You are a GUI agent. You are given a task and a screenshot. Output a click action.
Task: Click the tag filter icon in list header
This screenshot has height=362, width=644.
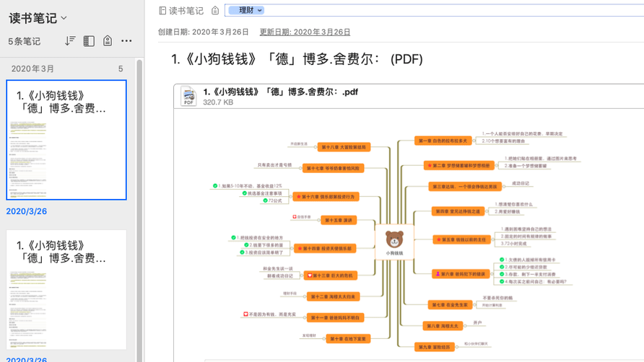click(x=107, y=40)
